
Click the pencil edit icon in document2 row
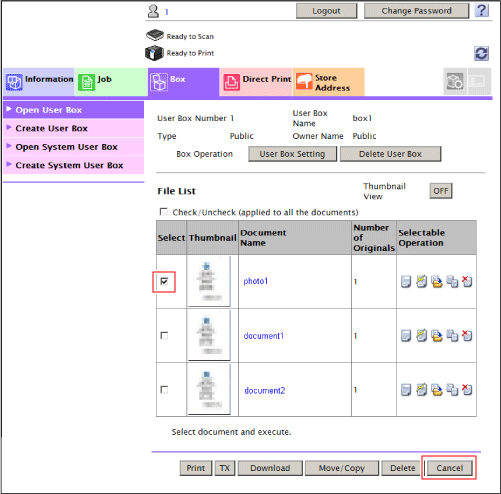pos(421,389)
